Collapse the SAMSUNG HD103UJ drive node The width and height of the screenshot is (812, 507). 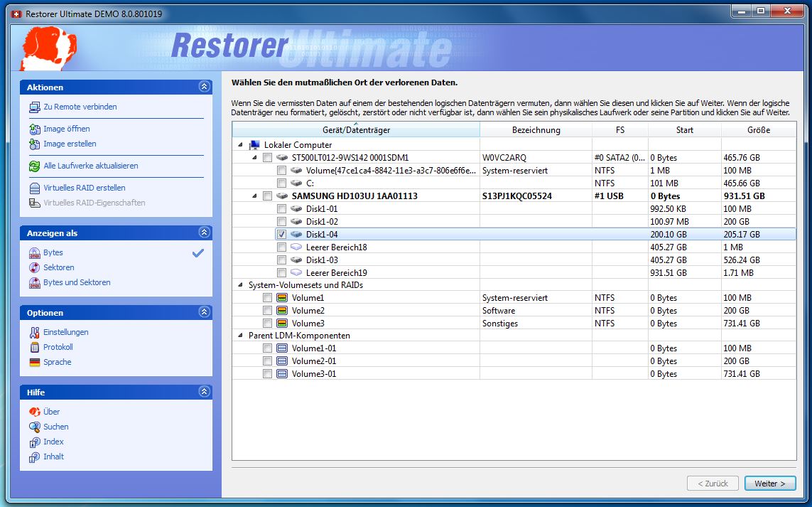(254, 196)
